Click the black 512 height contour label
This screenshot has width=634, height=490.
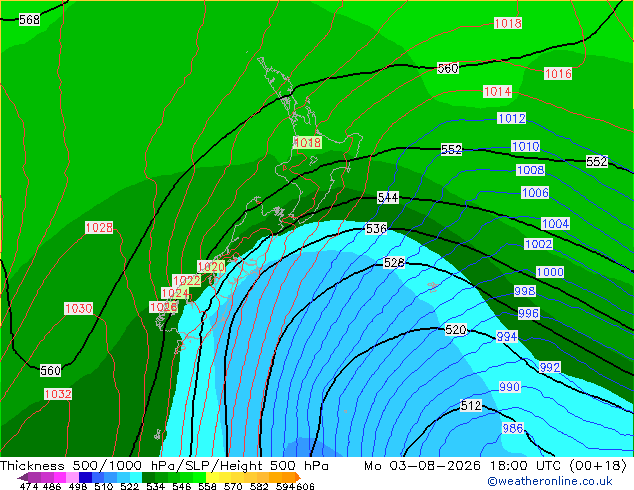pos(471,405)
